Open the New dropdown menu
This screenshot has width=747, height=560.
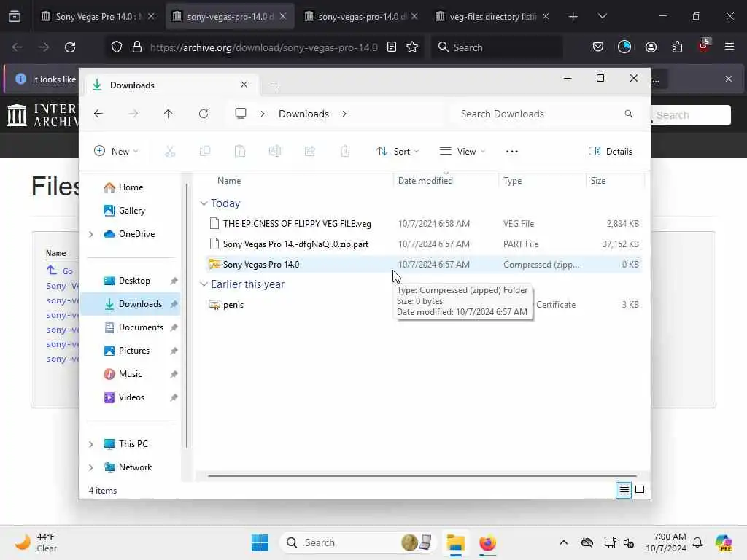(x=116, y=152)
